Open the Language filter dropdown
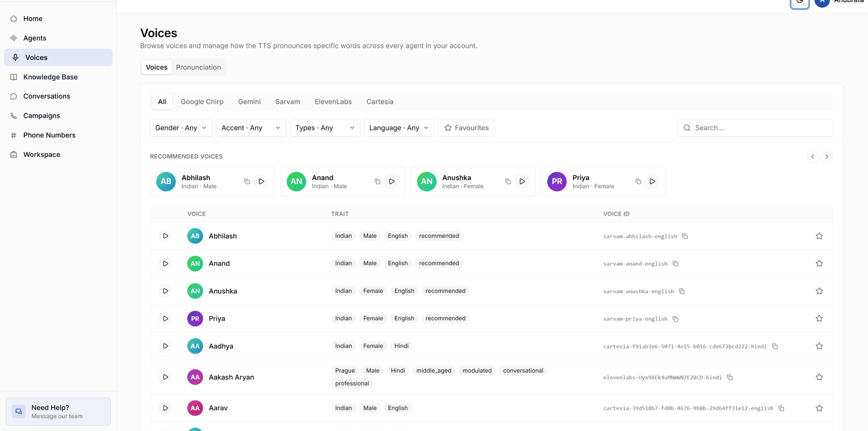Image resolution: width=868 pixels, height=431 pixels. pyautogui.click(x=399, y=128)
